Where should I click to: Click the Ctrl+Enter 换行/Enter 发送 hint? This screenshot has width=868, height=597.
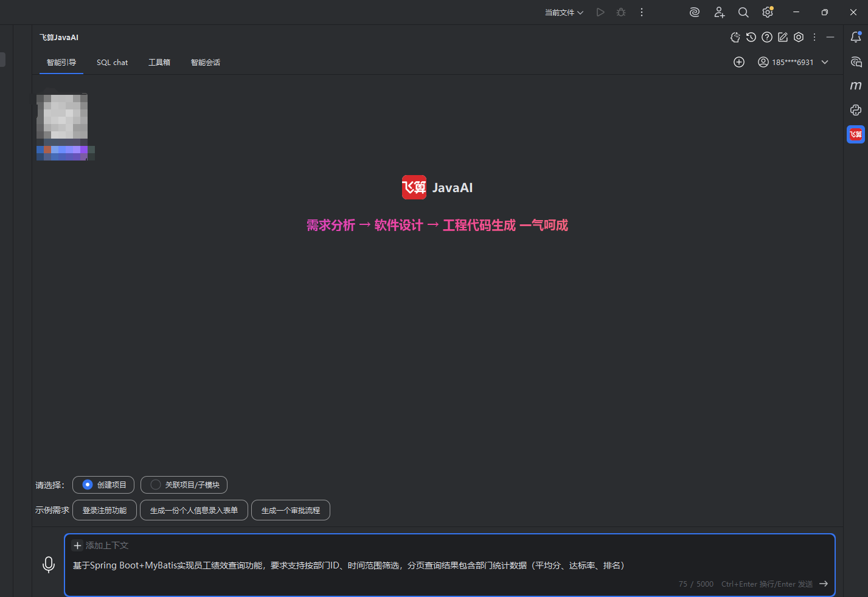click(767, 584)
